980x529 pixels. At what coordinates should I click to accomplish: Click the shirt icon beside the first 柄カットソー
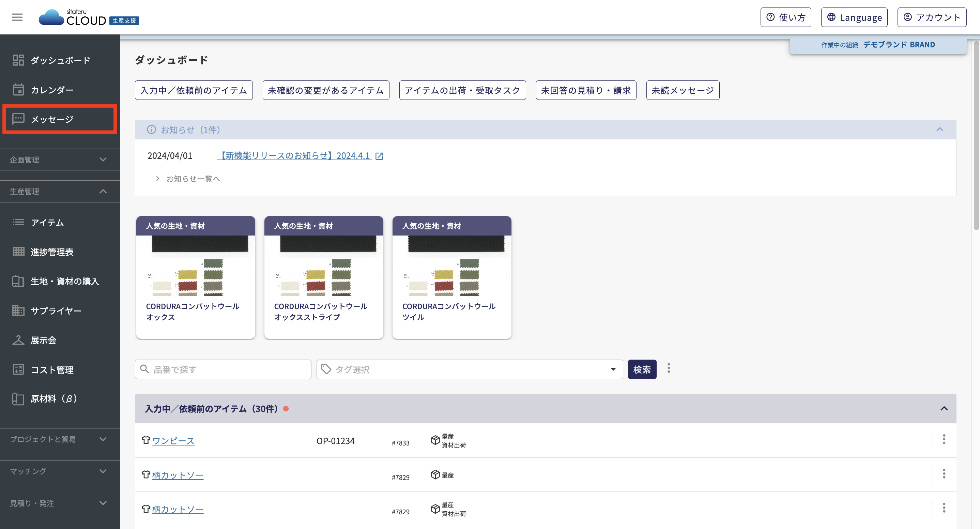click(146, 474)
